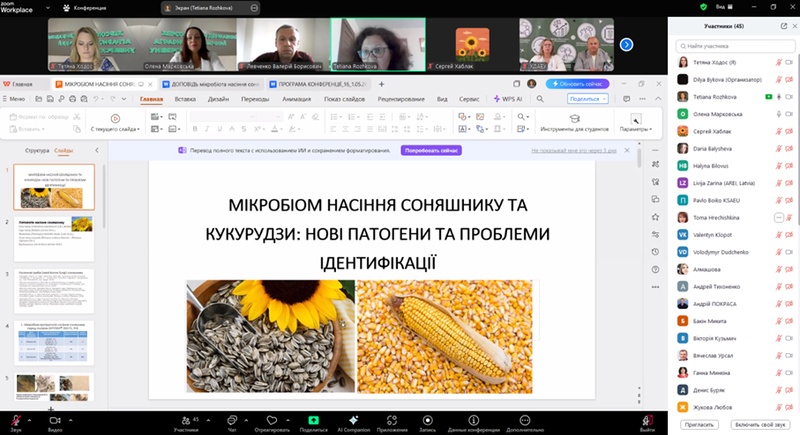
Task: Toggle camera icon for Halyna Bilovus
Action: pyautogui.click(x=789, y=166)
